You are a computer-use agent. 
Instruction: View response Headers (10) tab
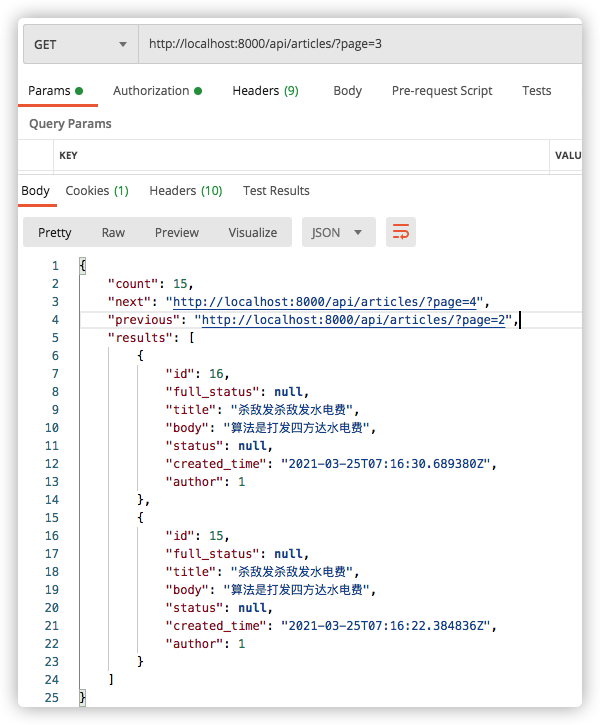click(185, 190)
